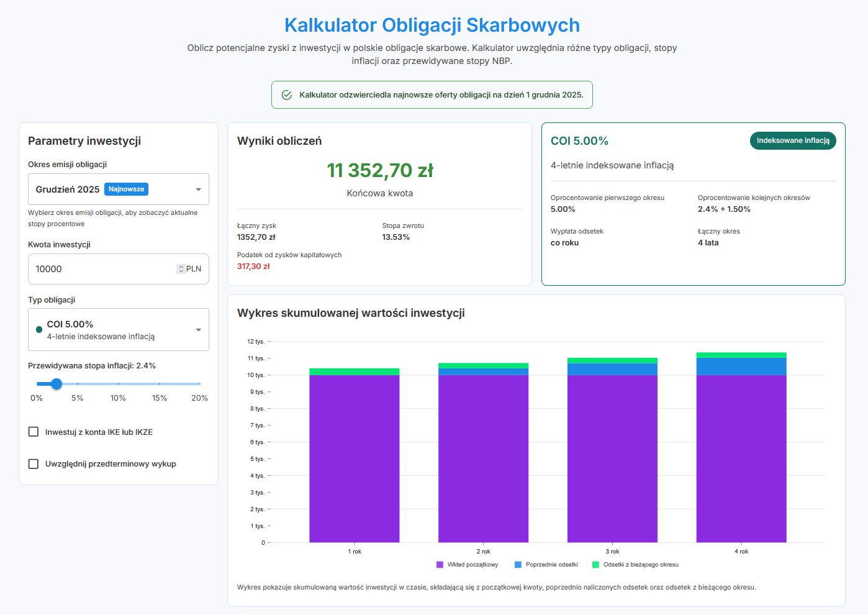Enable the Inwestuj z konta IKE lub IKZE checkbox
The height and width of the screenshot is (615, 868).
click(x=33, y=431)
